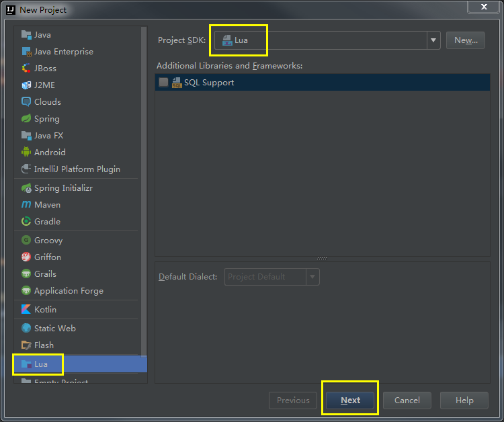Click the JBoss text entry
The width and height of the screenshot is (504, 422).
point(45,68)
